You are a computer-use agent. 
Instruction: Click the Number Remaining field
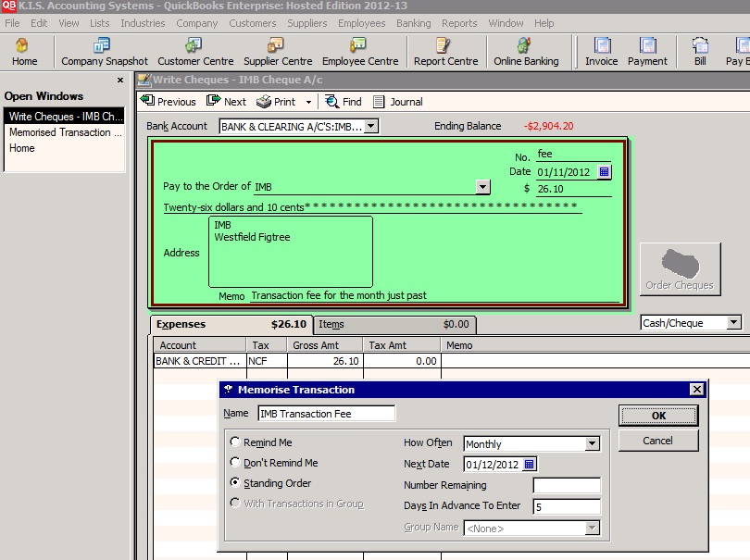click(x=567, y=485)
